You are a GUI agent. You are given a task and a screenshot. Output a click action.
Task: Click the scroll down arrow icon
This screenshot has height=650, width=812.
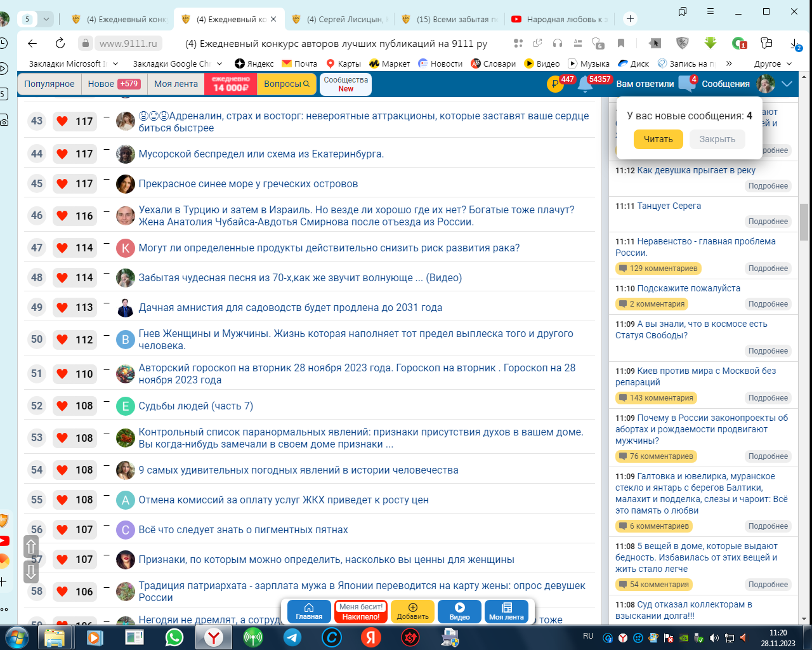[31, 572]
